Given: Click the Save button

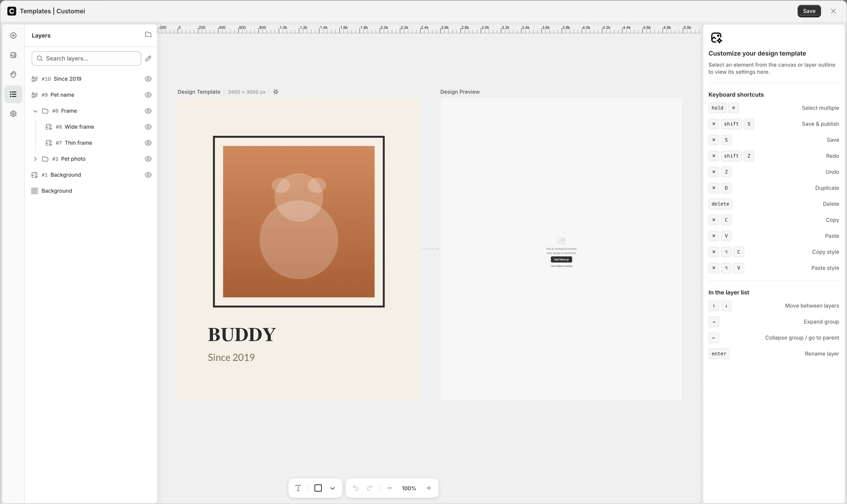Looking at the screenshot, I should point(809,11).
